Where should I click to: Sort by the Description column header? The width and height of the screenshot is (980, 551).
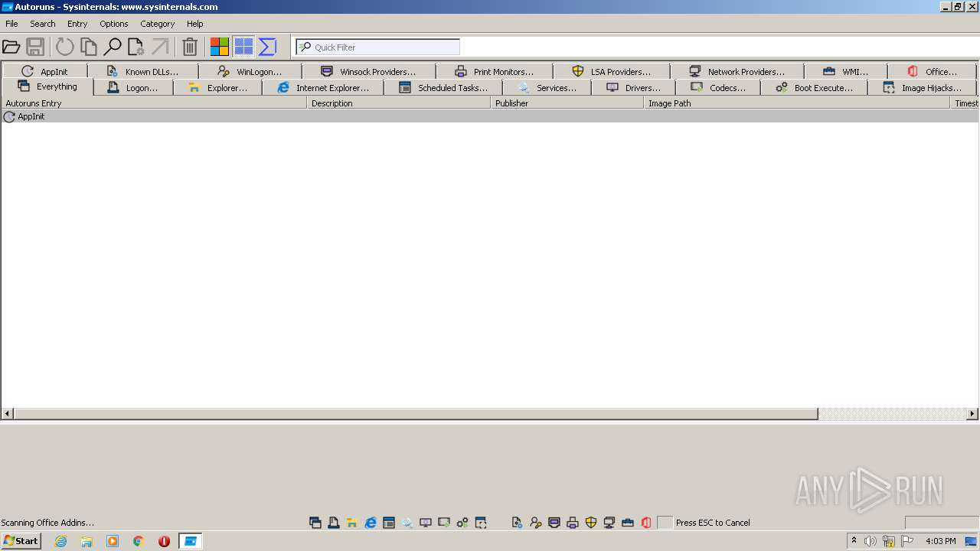pos(399,103)
